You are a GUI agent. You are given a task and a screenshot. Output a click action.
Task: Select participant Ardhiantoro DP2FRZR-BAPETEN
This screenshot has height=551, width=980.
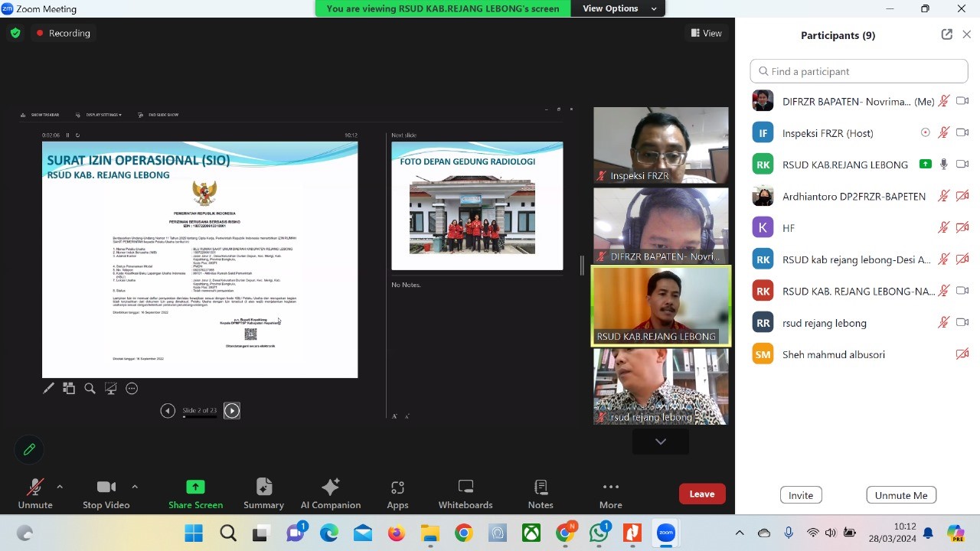[x=859, y=196]
